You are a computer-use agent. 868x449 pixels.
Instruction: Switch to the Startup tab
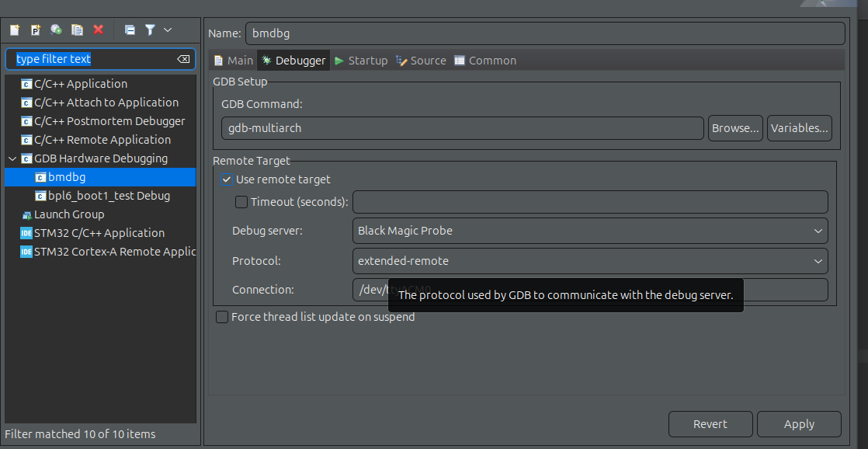point(362,60)
